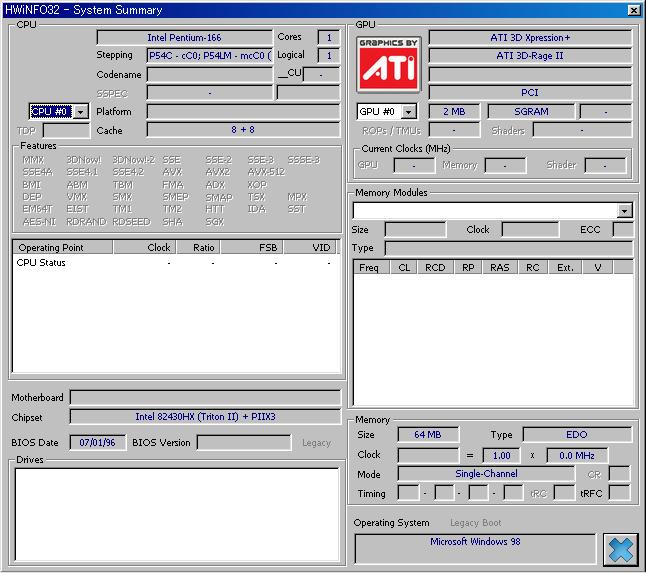Click the disabled AVX-512 feature label
Image resolution: width=646 pixels, height=573 pixels.
(x=266, y=172)
